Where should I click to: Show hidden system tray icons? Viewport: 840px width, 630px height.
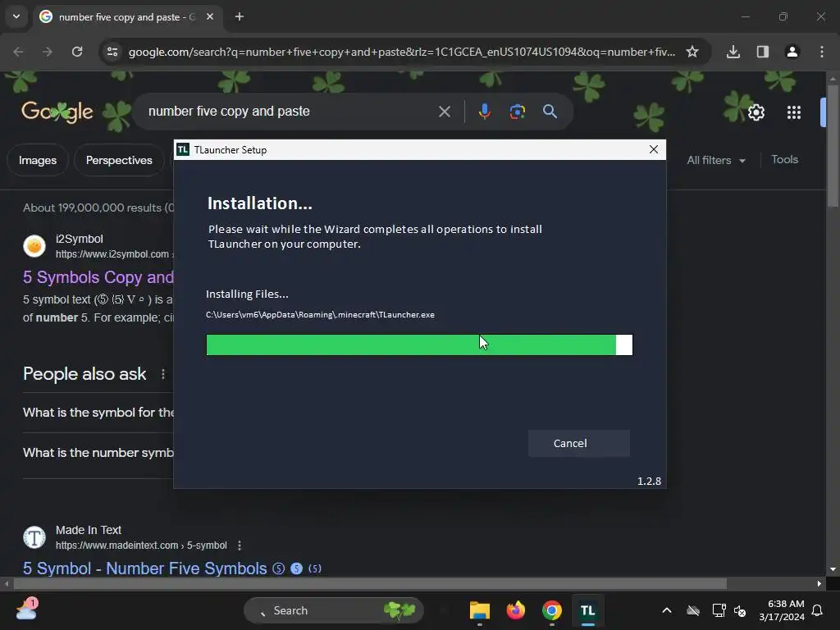[x=666, y=610]
